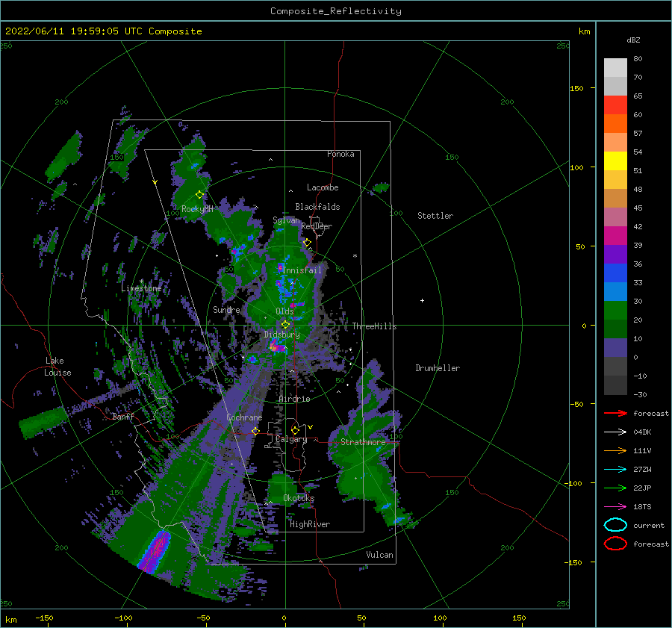This screenshot has height=628, width=672.
Task: Click the light grey 70–80 dBZ swatch
Action: [615, 68]
